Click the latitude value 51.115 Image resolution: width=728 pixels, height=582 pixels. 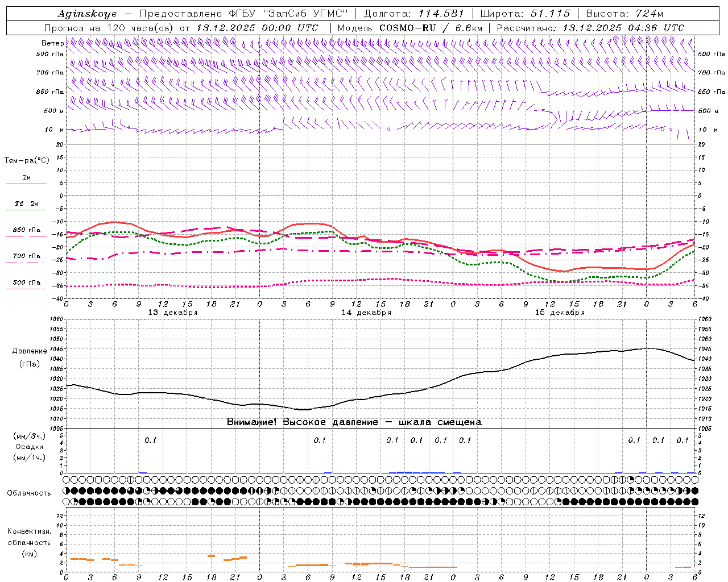(550, 14)
